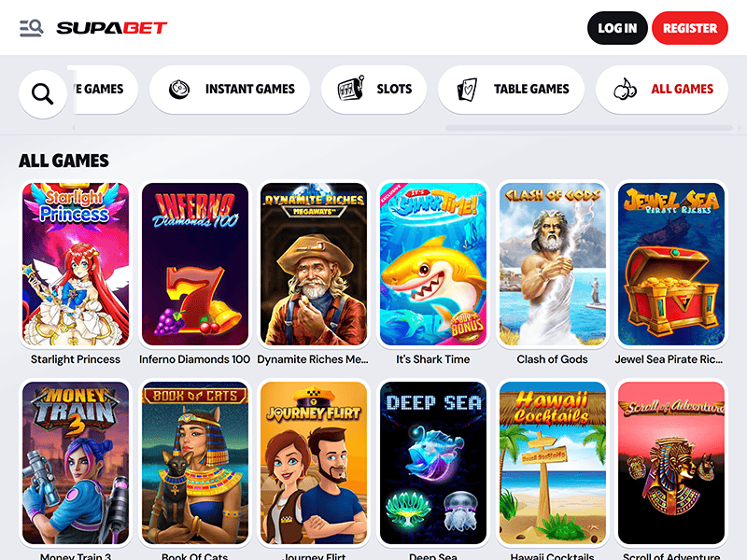Click the left arrow of category scrollbar
Viewport: 747px width, 560px height.
point(74,128)
